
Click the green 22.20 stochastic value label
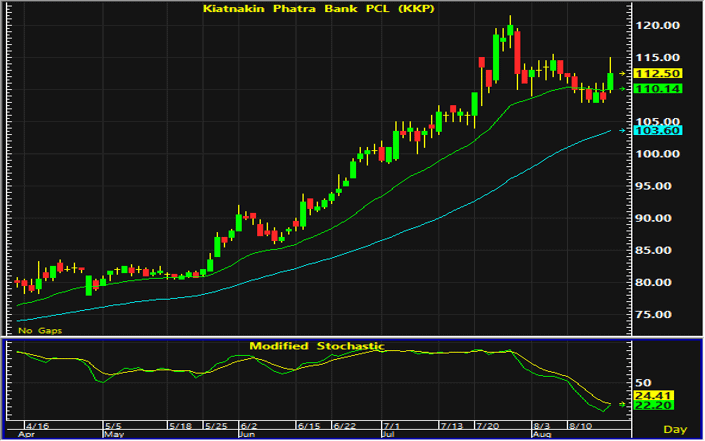(654, 405)
